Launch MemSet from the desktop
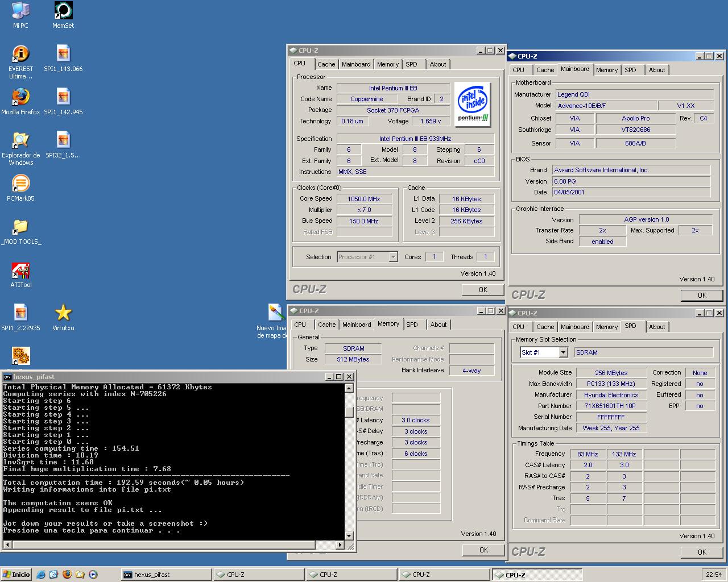 coord(63,10)
